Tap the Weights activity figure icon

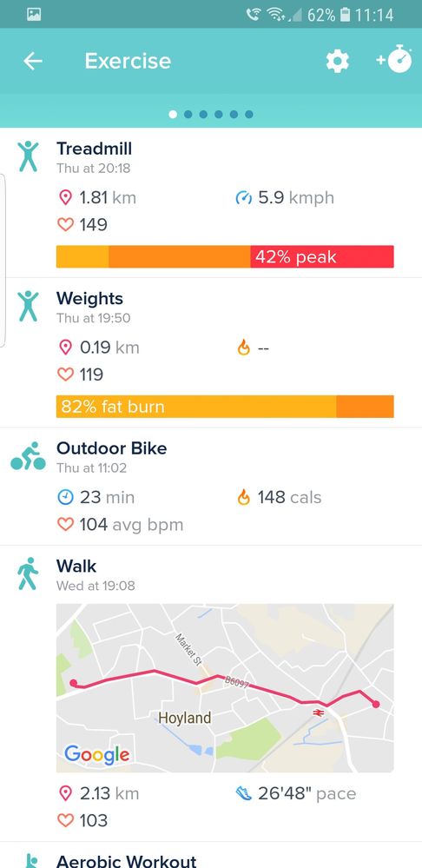tap(28, 307)
